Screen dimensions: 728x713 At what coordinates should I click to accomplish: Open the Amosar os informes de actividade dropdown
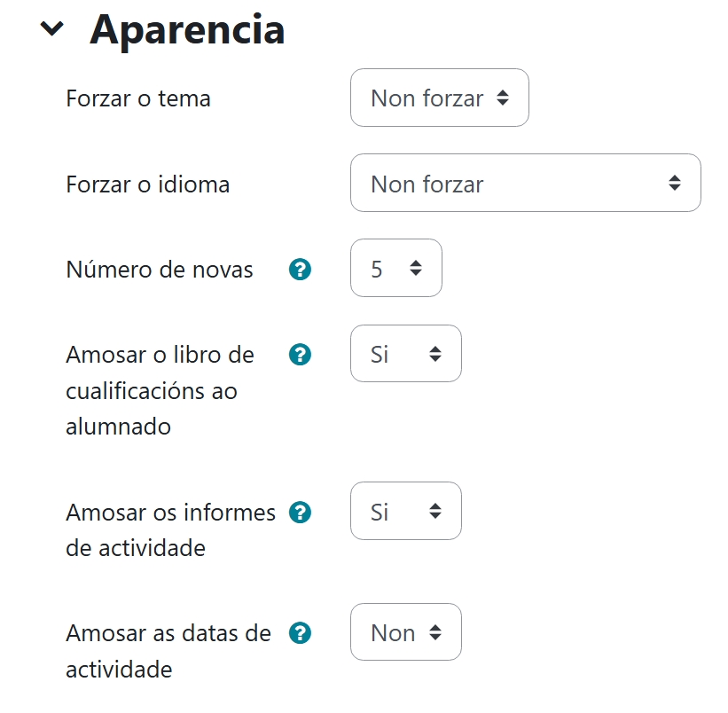point(405,512)
